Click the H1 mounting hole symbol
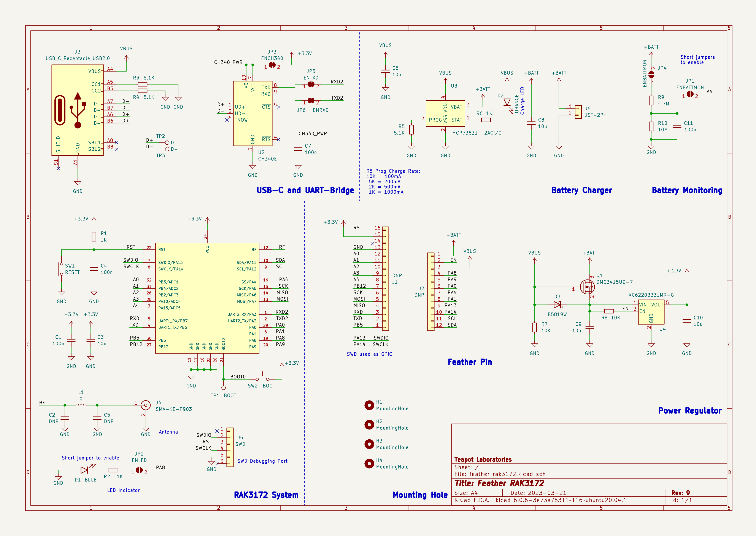This screenshot has width=756, height=536. 369,405
